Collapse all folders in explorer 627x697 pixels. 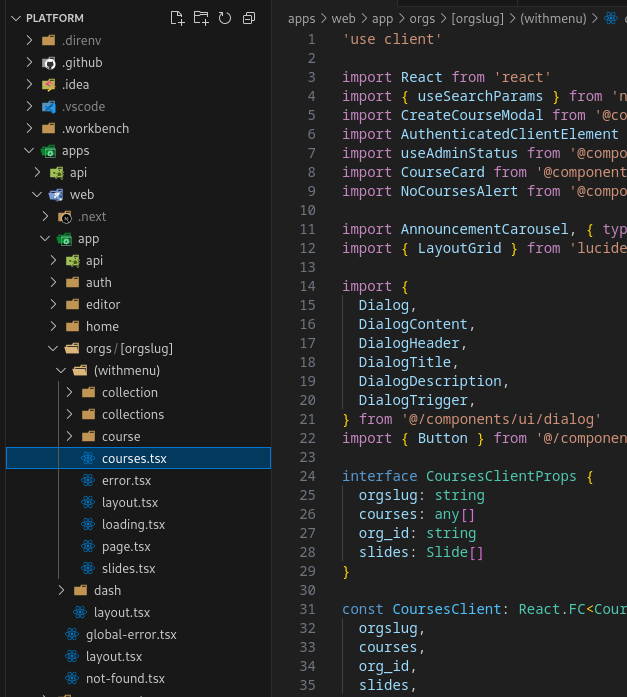click(249, 18)
